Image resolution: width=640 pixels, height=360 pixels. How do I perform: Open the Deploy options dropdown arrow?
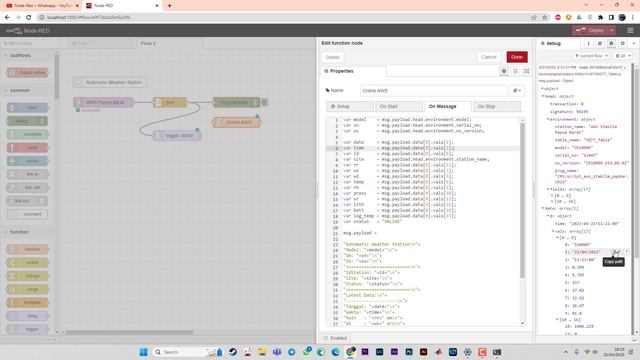[x=611, y=31]
